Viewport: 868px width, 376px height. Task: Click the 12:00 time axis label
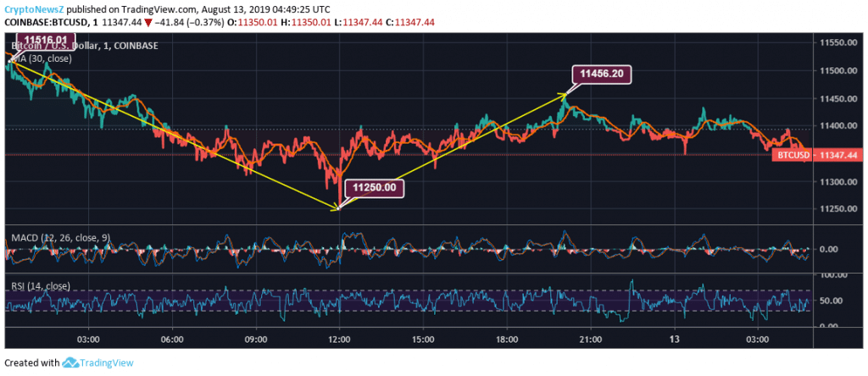click(x=339, y=339)
